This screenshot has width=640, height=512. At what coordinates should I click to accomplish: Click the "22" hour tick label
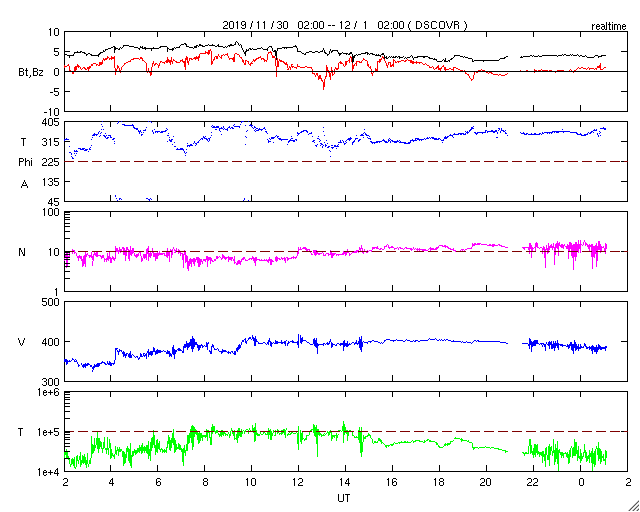pos(533,483)
